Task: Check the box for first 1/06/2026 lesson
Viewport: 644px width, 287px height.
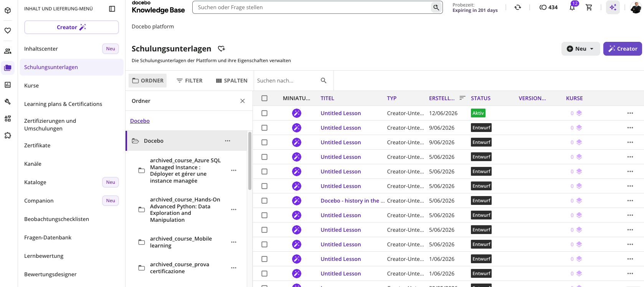Action: pos(264,259)
